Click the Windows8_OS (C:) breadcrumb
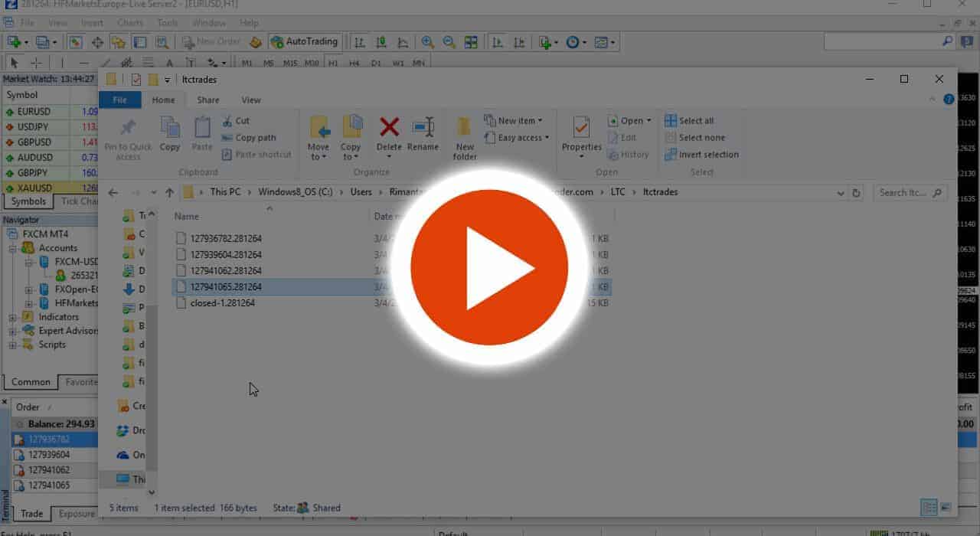Screen dimensions: 980x536 (x=295, y=192)
